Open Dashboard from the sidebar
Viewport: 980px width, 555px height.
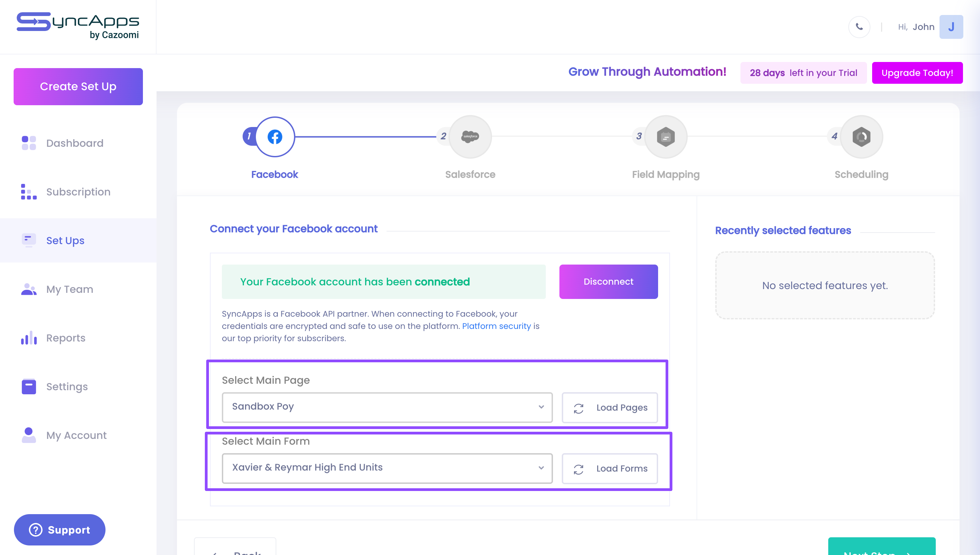coord(78,143)
